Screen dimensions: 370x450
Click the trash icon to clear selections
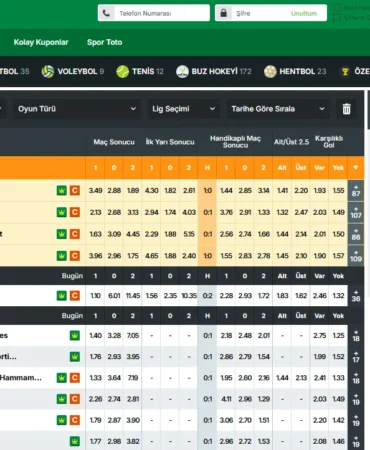tap(347, 109)
